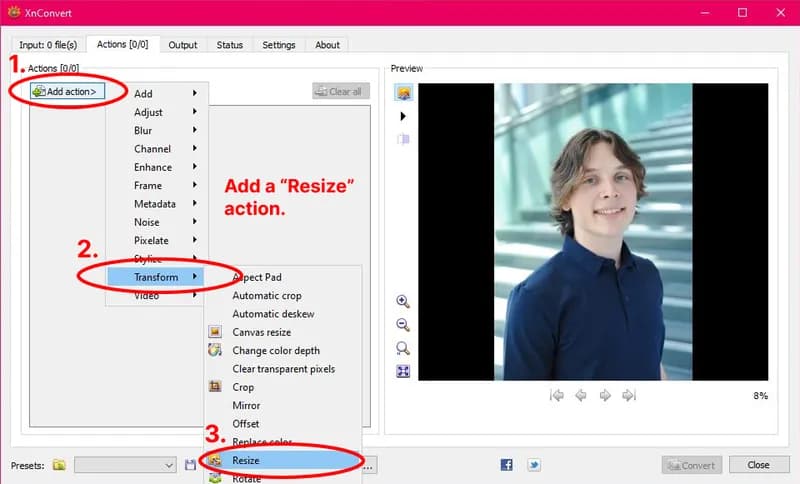The width and height of the screenshot is (800, 484).
Task: Open the Noise submenu
Action: [x=157, y=222]
